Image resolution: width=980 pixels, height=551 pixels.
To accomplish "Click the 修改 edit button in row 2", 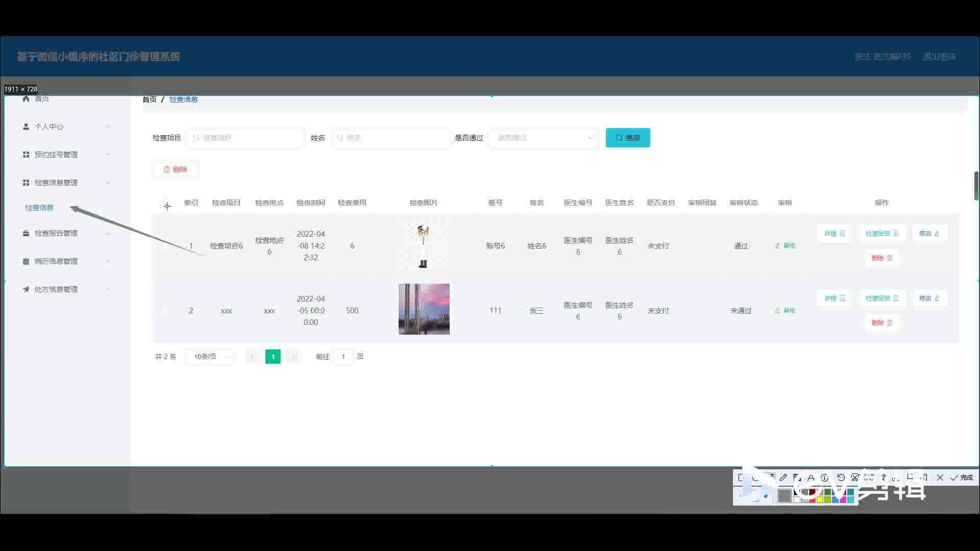I will coord(929,298).
